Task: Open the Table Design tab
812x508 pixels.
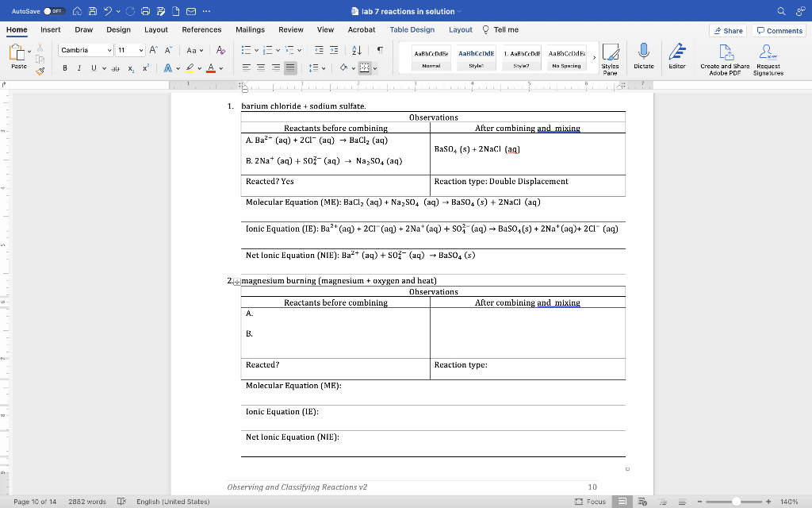Action: coord(412,29)
